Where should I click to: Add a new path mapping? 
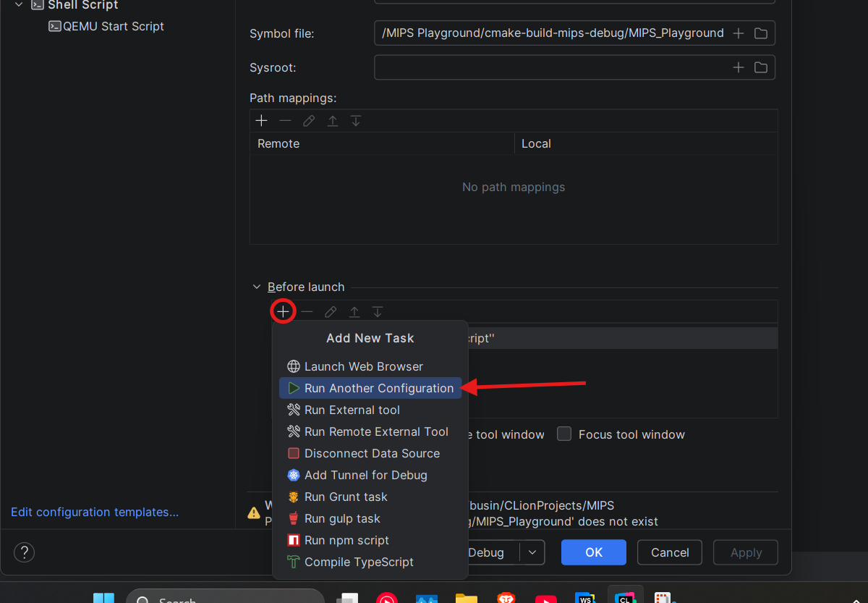pyautogui.click(x=262, y=121)
